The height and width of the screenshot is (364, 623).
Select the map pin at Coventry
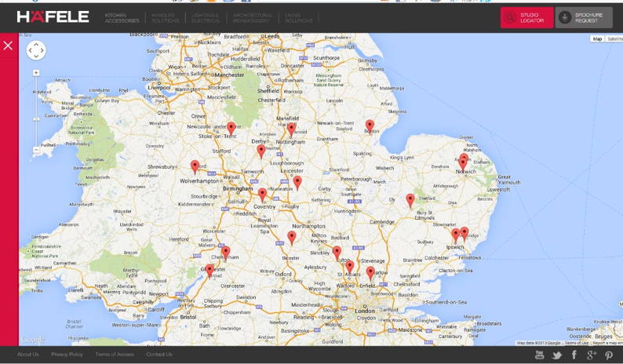tap(262, 195)
